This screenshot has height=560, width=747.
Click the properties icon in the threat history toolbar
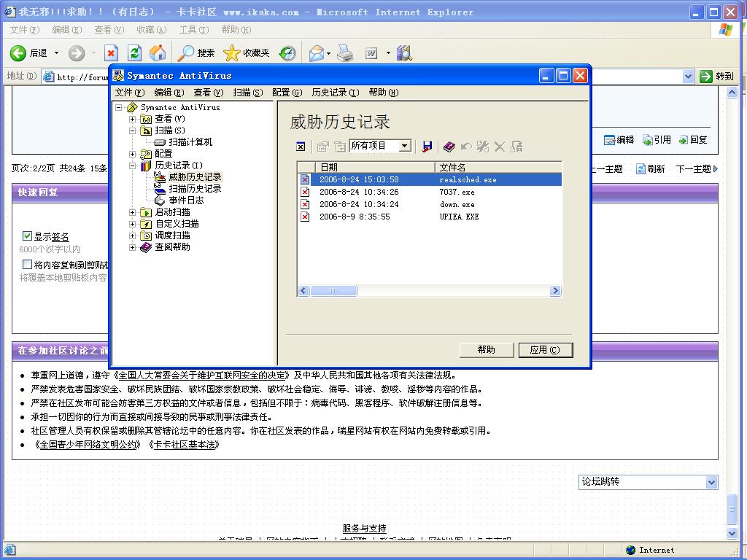click(323, 147)
